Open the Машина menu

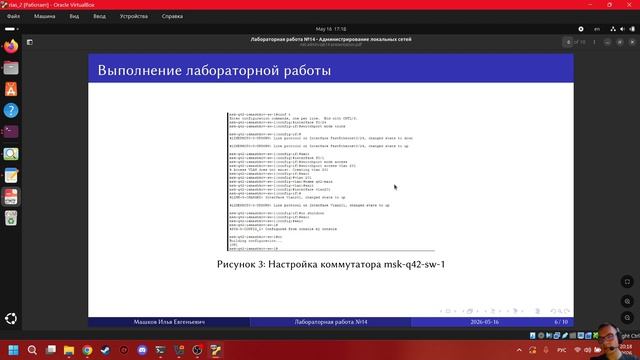tap(44, 16)
